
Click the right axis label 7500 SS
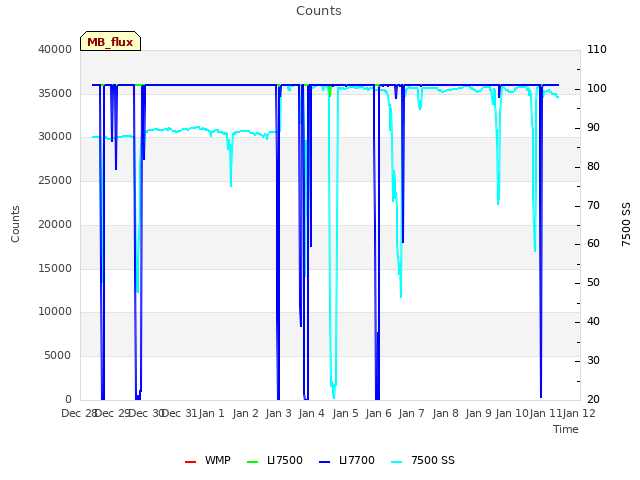point(626,224)
